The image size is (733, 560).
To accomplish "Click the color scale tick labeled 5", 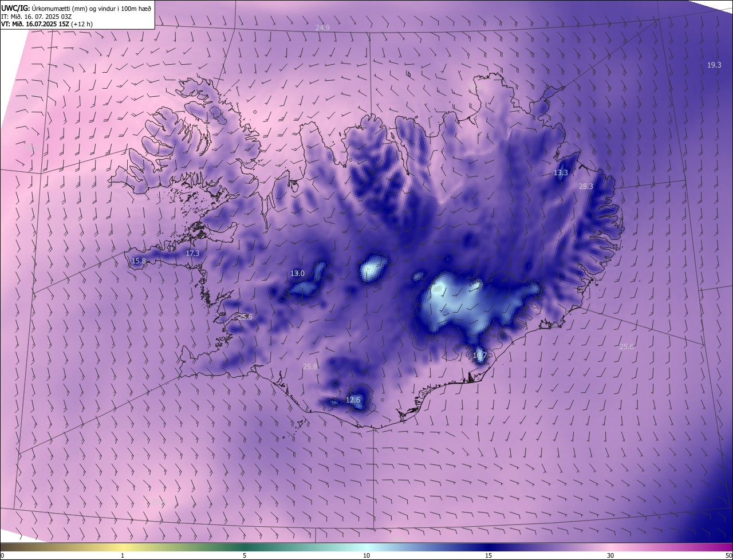I will click(245, 555).
